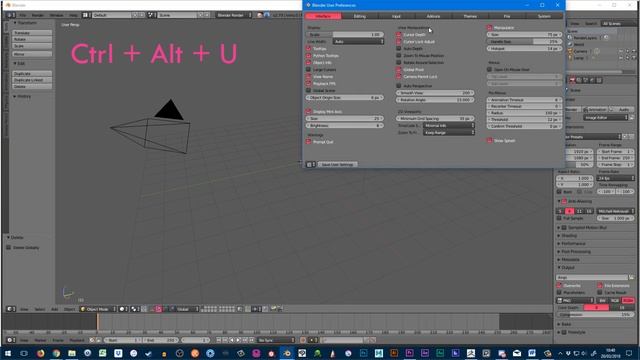Open the pivot point selector in 3D header
The image size is (640, 360).
pos(135,309)
